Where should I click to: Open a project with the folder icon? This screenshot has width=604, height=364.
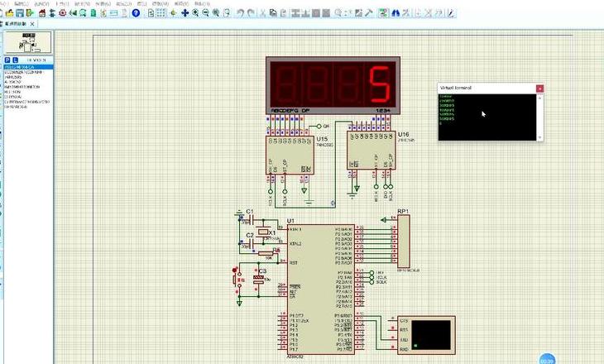pos(9,13)
